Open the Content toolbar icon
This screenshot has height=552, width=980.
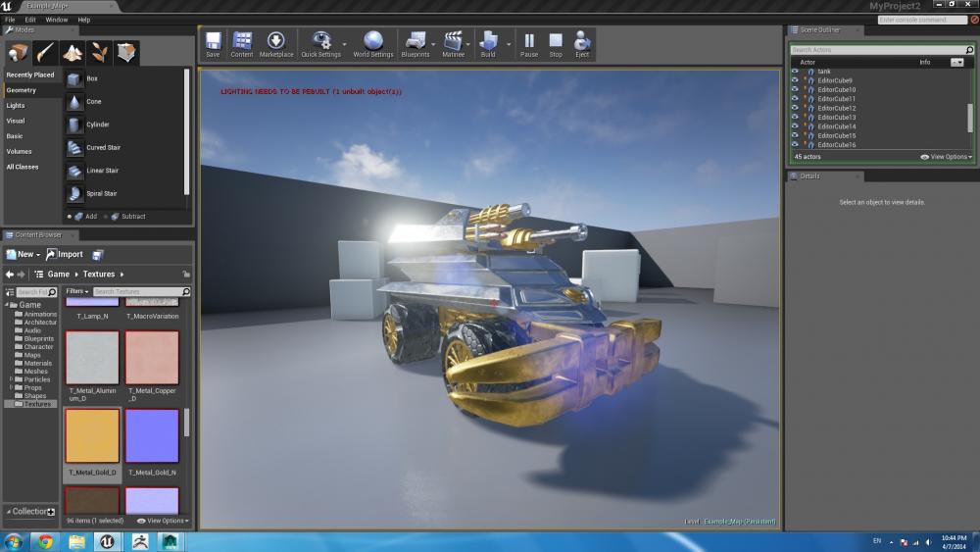click(242, 44)
